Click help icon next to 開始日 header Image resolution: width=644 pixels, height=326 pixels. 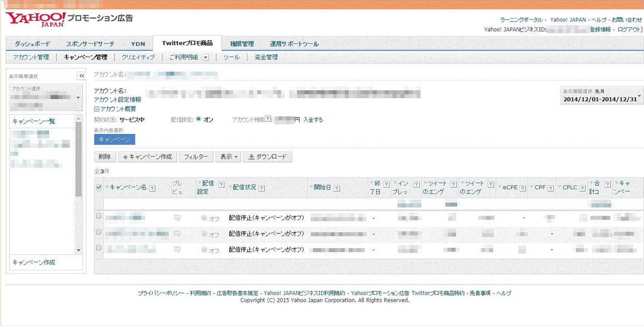tap(336, 188)
